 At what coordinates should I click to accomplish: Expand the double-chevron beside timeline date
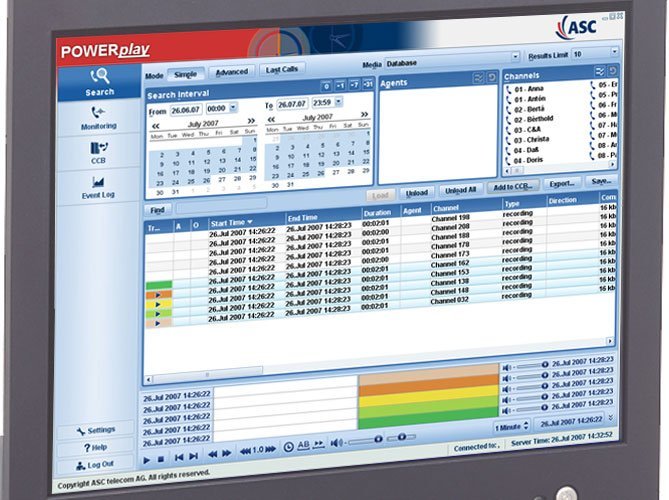pyautogui.click(x=611, y=417)
